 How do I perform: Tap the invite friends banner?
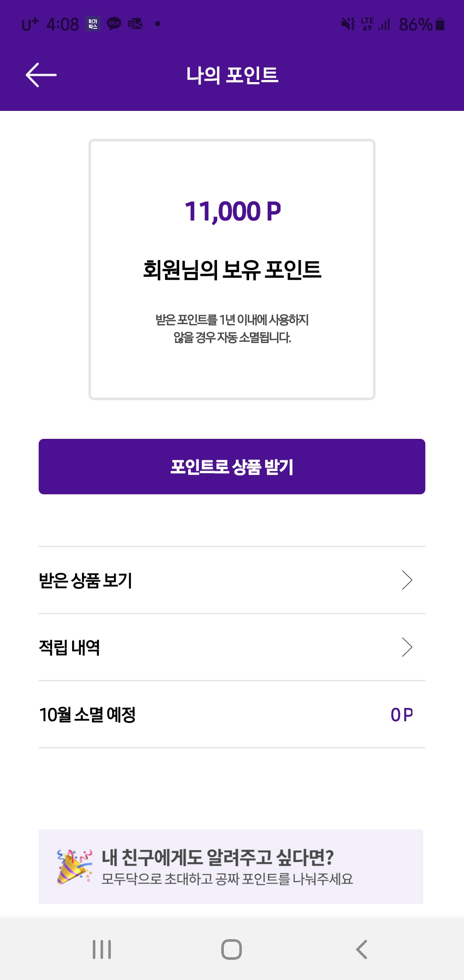tap(231, 867)
